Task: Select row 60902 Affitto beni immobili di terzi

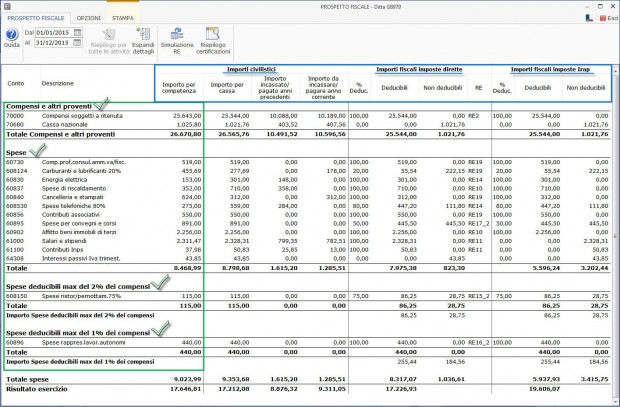Action: 308,232
